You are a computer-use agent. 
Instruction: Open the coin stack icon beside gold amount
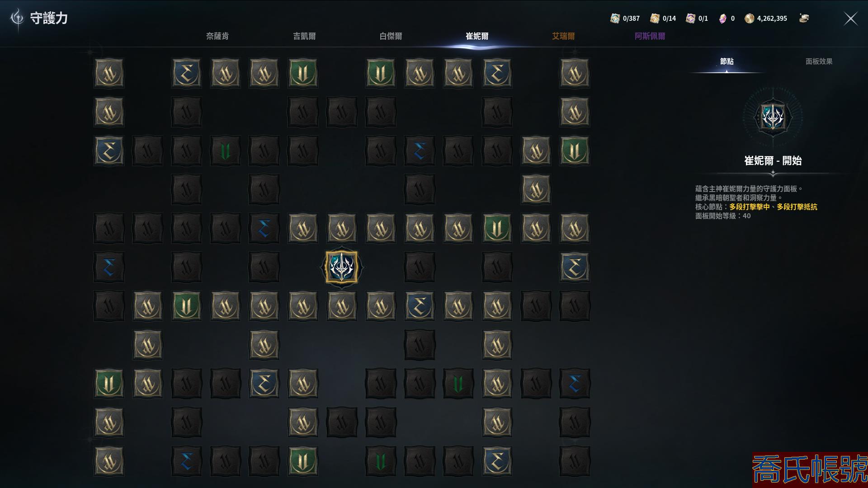pos(804,18)
